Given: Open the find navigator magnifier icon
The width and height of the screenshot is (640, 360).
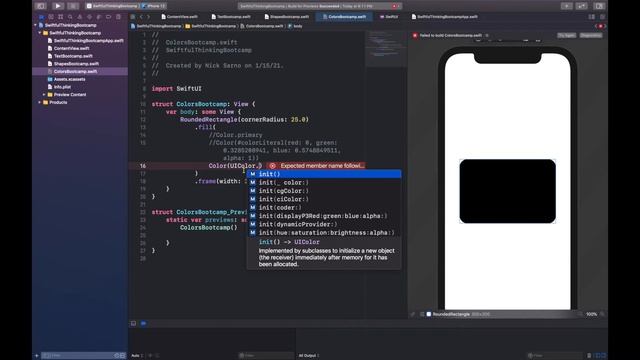Looking at the screenshot, I should point(70,17).
